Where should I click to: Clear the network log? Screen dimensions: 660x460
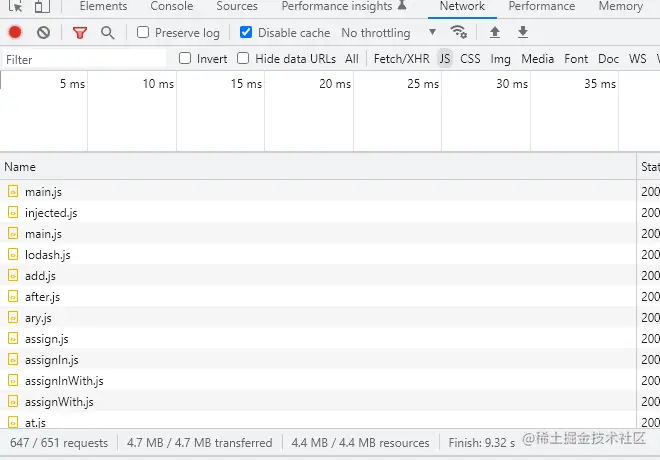pyautogui.click(x=43, y=32)
